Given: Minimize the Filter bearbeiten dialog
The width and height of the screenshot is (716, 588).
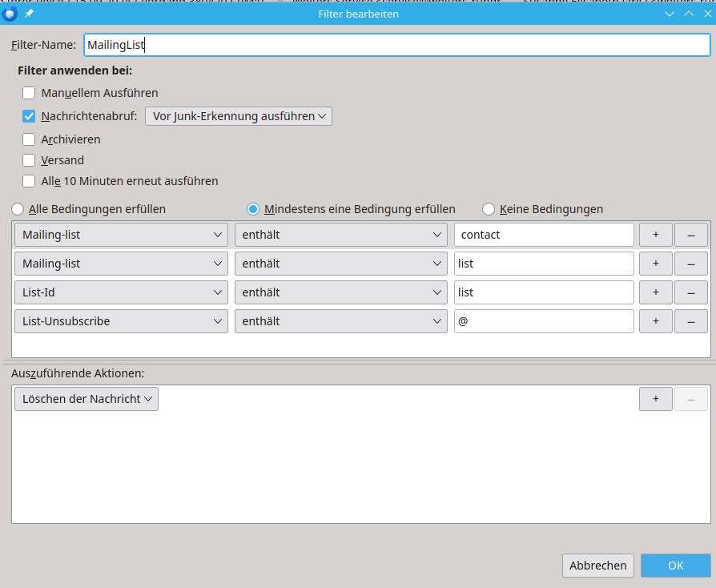Looking at the screenshot, I should pos(670,14).
